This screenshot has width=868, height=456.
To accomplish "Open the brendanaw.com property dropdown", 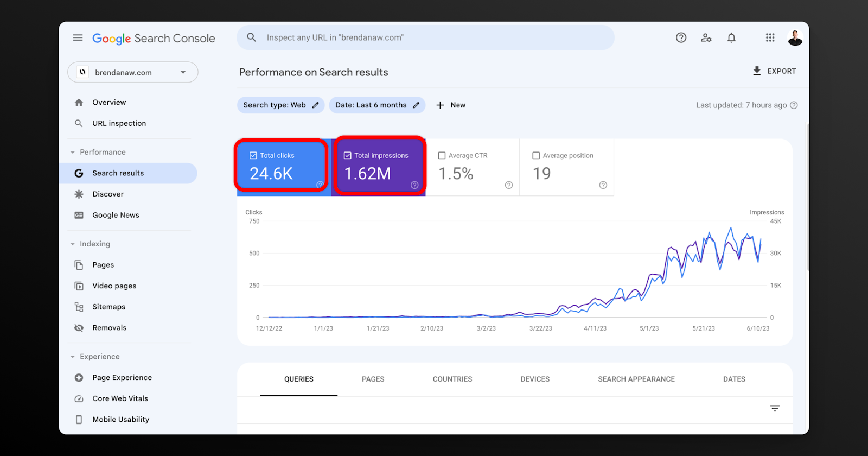I will [133, 72].
